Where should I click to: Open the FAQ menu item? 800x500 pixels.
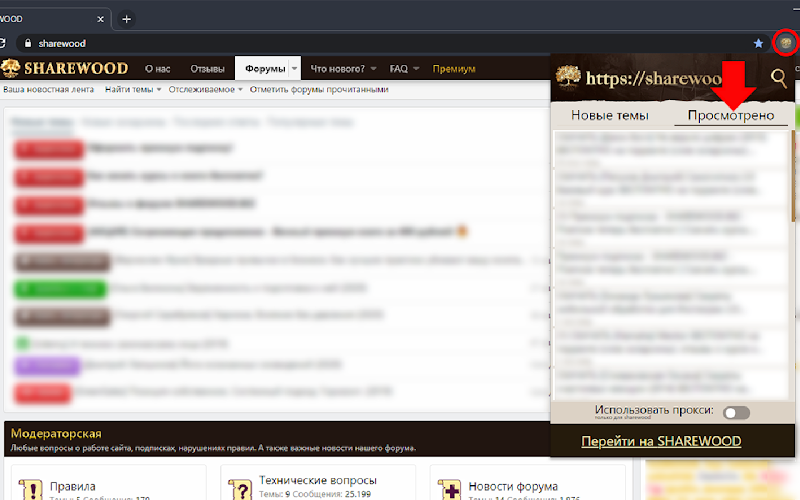(x=398, y=68)
